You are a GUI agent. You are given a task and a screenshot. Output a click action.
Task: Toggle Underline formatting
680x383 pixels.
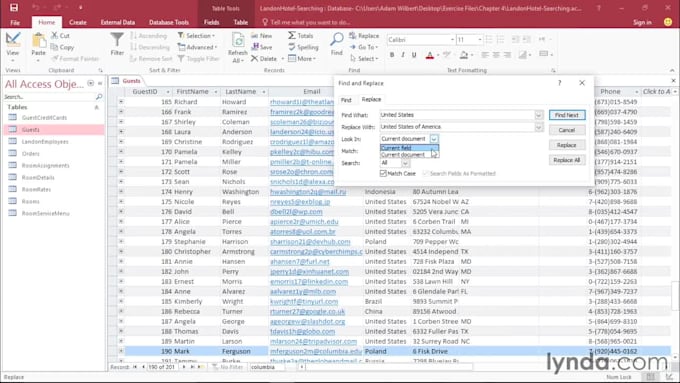414,55
